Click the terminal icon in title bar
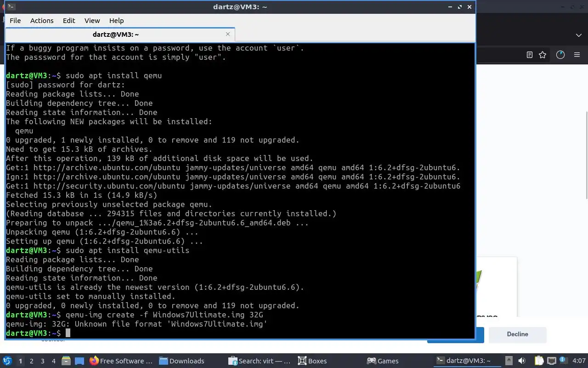Image resolution: width=588 pixels, height=368 pixels. point(11,7)
